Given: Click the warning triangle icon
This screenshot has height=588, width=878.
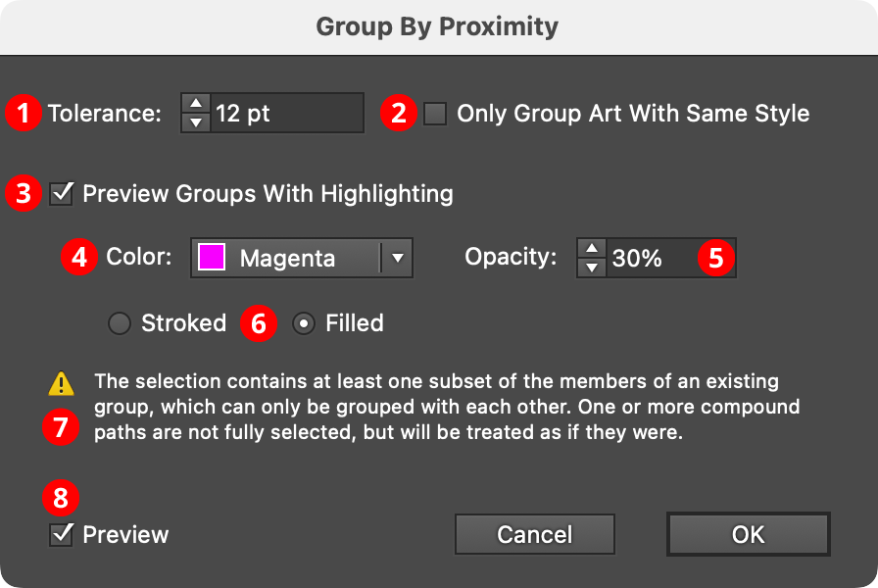Looking at the screenshot, I should coord(62,383).
